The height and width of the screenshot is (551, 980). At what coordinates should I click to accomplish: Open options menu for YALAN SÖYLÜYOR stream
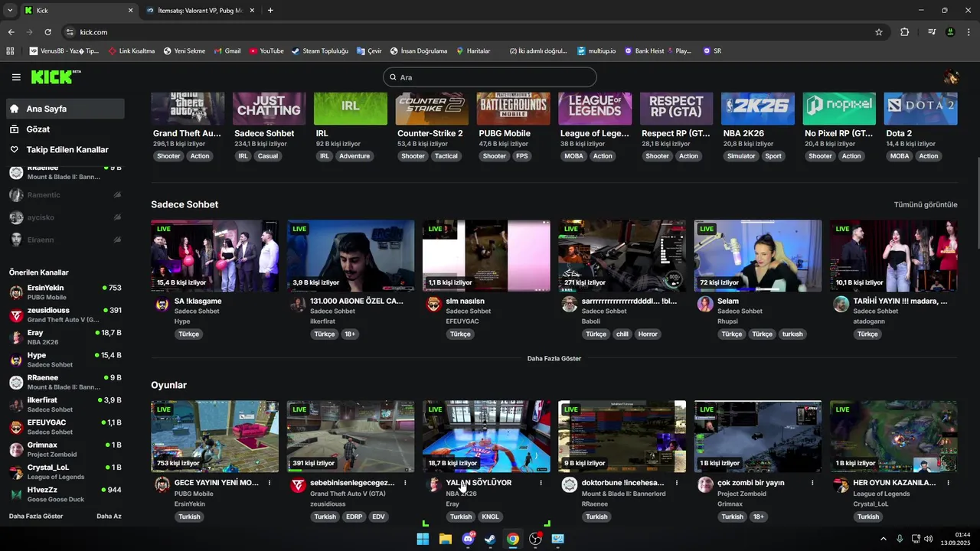541,483
